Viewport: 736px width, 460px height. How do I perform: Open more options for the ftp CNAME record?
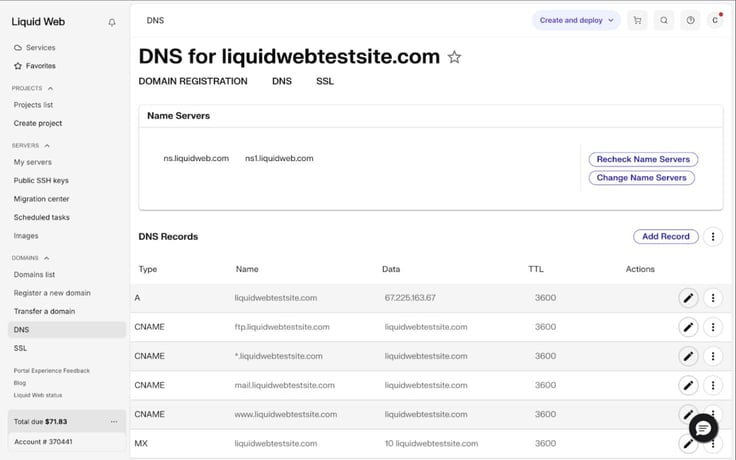(x=713, y=327)
